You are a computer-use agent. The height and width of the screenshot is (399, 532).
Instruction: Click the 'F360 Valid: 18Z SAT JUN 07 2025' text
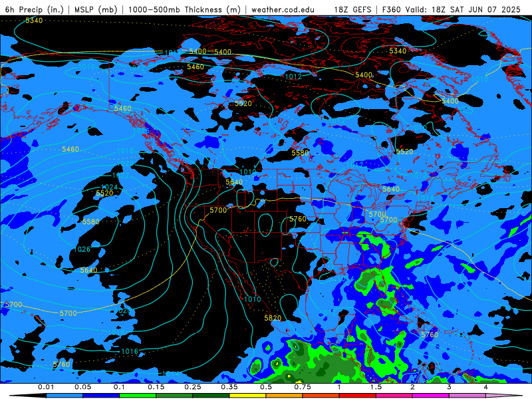tap(452, 9)
